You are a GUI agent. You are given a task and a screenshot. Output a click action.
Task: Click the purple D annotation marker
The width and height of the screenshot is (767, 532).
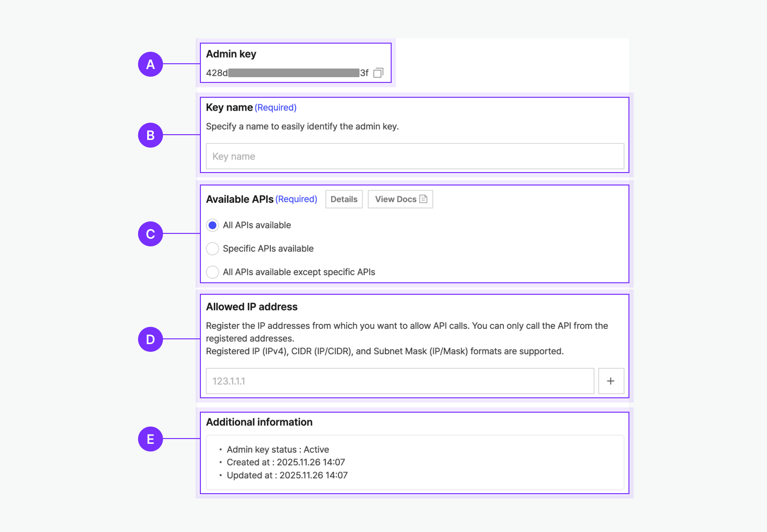pos(151,339)
